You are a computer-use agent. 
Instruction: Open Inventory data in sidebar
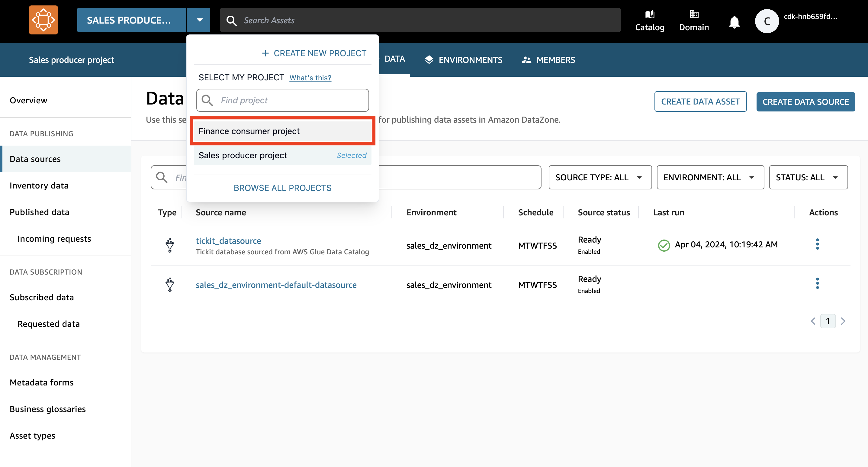39,186
